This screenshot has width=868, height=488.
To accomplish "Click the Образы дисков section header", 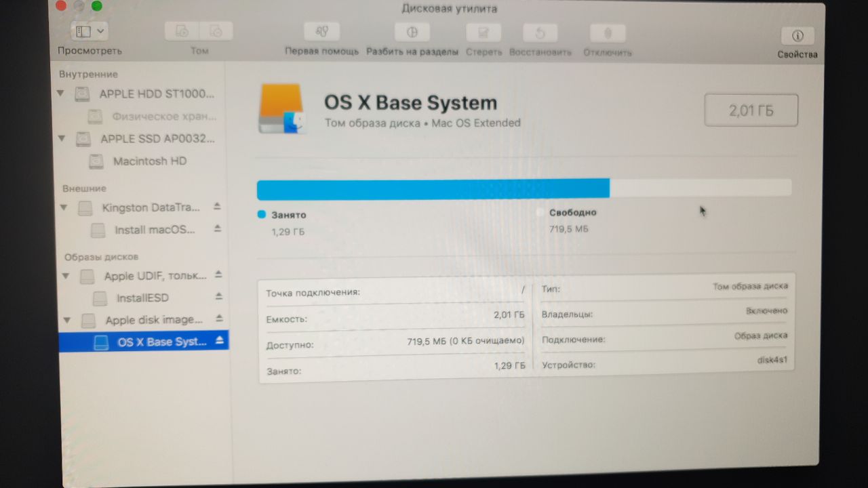I will (x=102, y=257).
